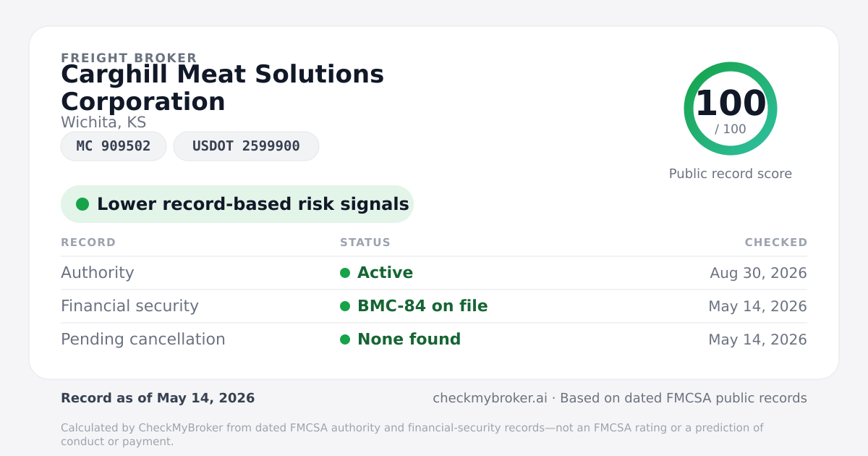The image size is (868, 456).
Task: Select the Pending cancellation row label
Action: click(143, 339)
